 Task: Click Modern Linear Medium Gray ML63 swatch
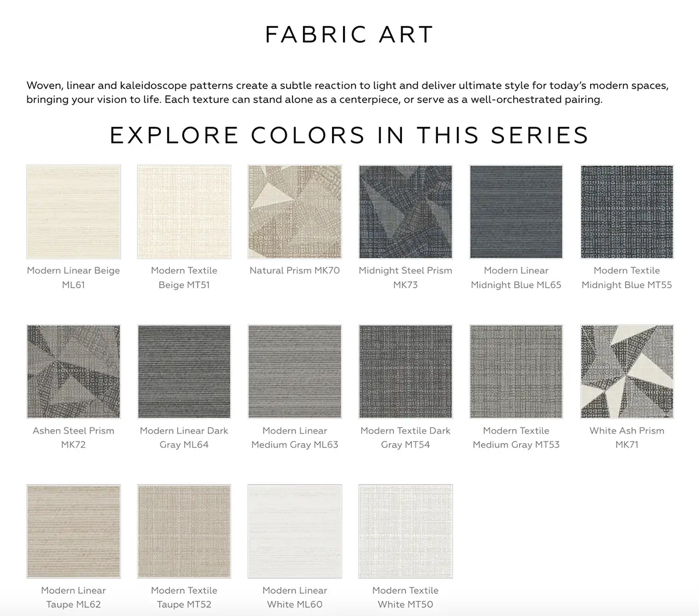pos(295,371)
